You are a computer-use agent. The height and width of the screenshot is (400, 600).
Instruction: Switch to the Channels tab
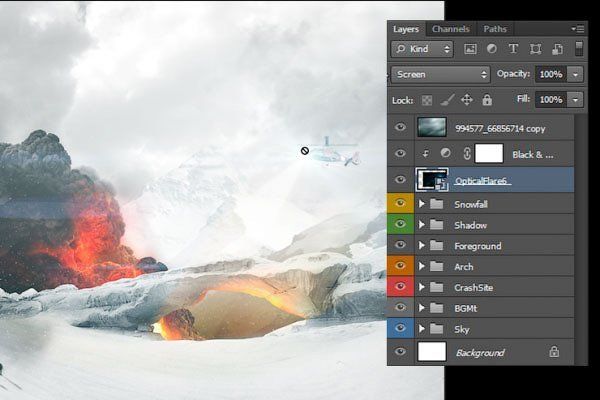450,29
